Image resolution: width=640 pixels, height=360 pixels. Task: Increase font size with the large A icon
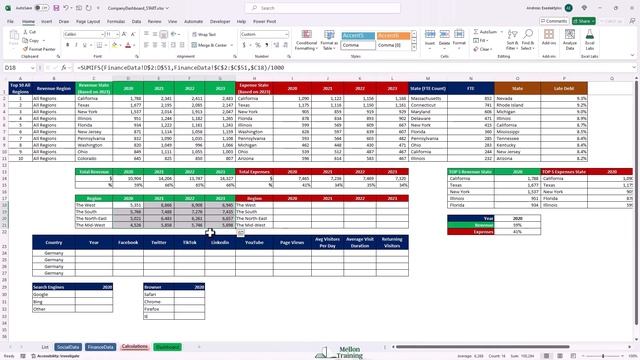coord(124,34)
